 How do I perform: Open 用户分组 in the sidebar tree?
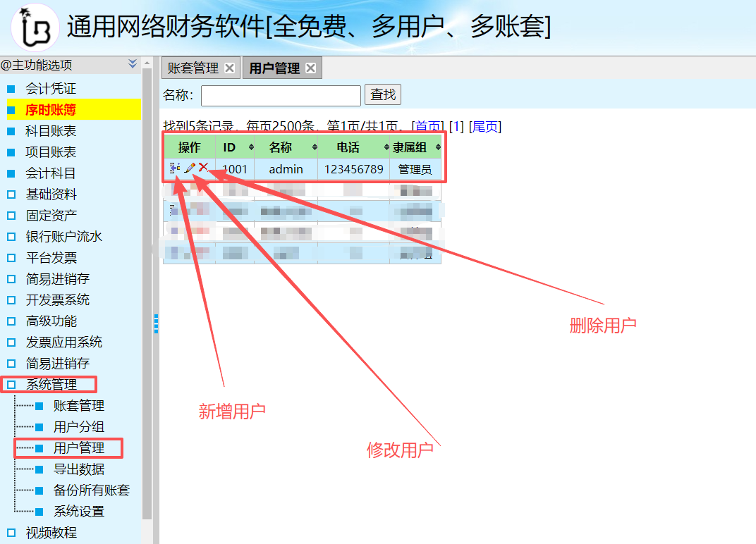click(78, 427)
